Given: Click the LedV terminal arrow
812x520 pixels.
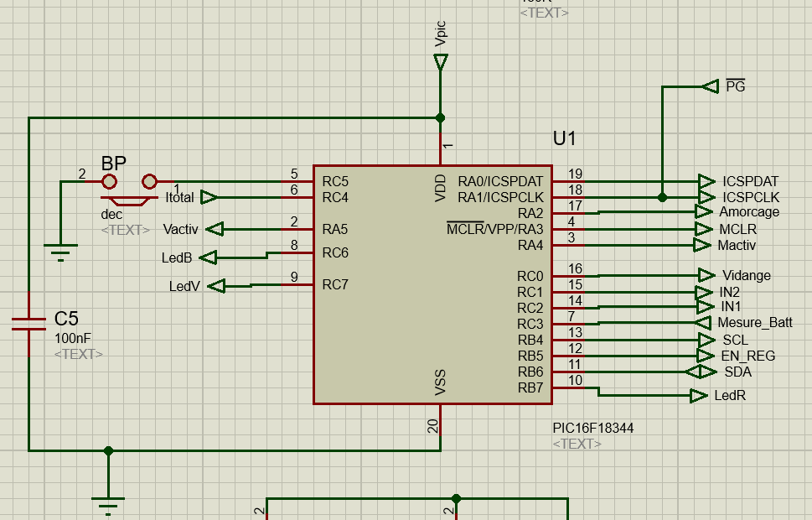Looking at the screenshot, I should click(x=216, y=286).
